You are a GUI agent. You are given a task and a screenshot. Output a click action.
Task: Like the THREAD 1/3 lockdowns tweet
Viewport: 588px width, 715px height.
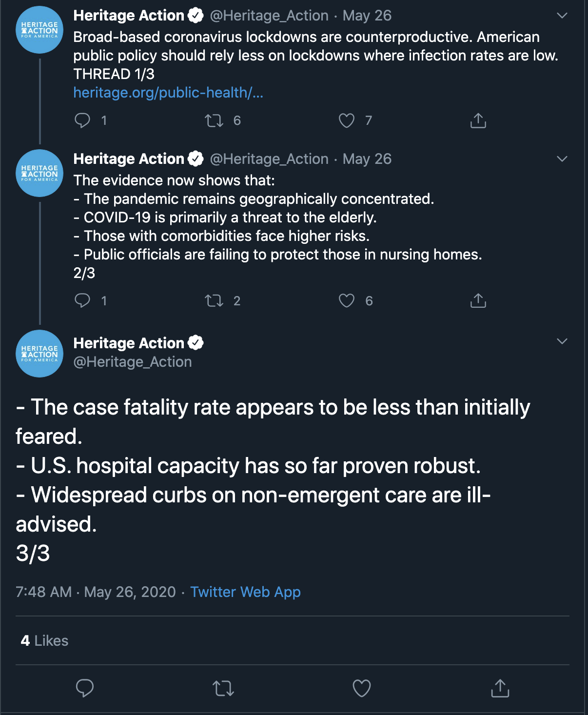pyautogui.click(x=347, y=120)
